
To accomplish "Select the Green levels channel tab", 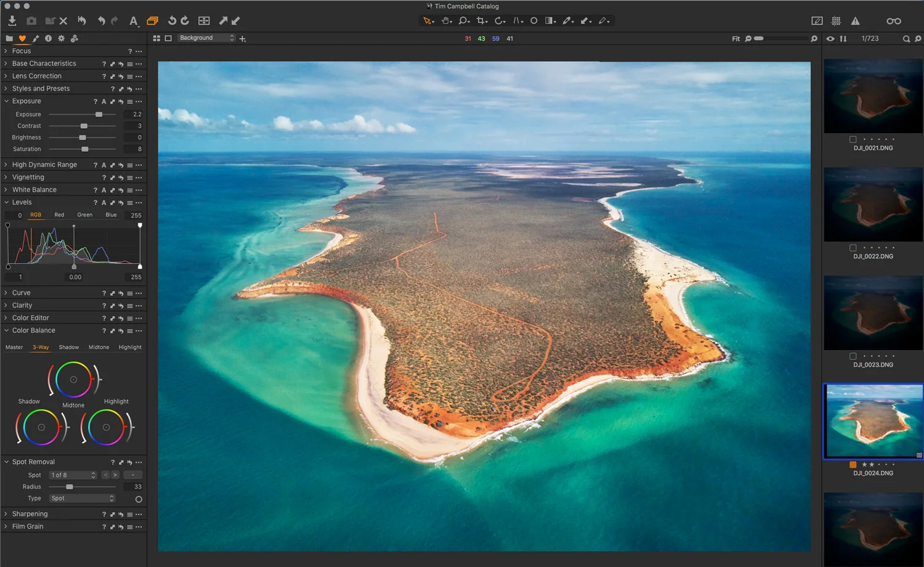I will 85,215.
